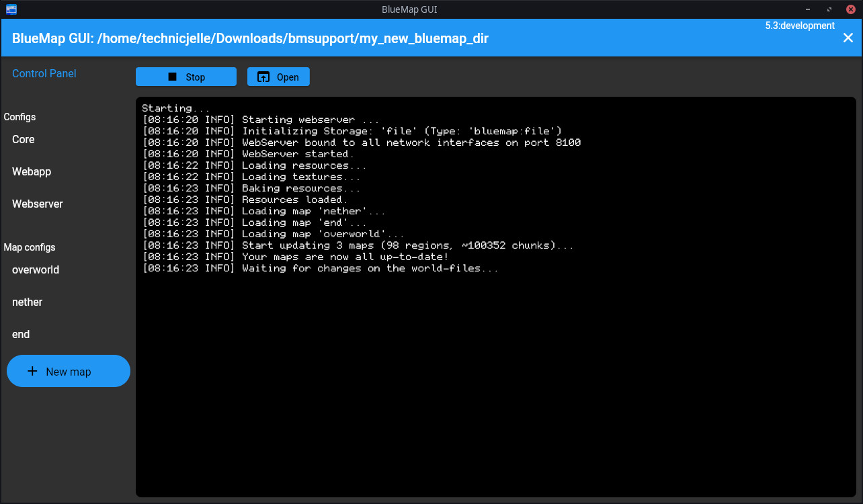Click the Configs section heading
Viewport: 863px width, 504px height.
pyautogui.click(x=20, y=117)
